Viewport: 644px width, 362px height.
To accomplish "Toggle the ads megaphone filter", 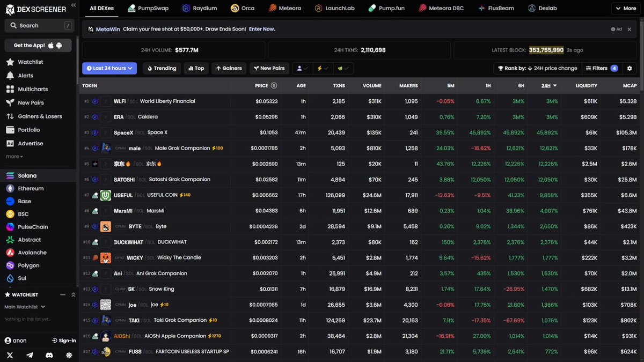I will pyautogui.click(x=343, y=68).
